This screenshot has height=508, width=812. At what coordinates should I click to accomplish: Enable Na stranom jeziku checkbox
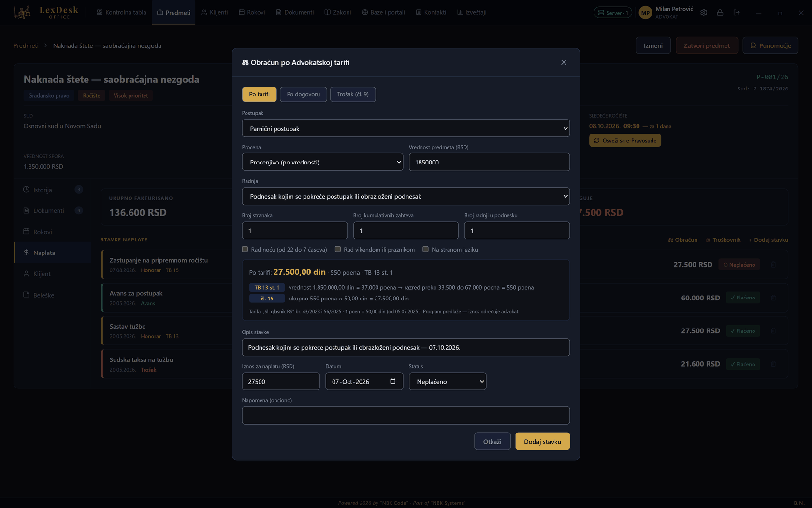pyautogui.click(x=425, y=249)
